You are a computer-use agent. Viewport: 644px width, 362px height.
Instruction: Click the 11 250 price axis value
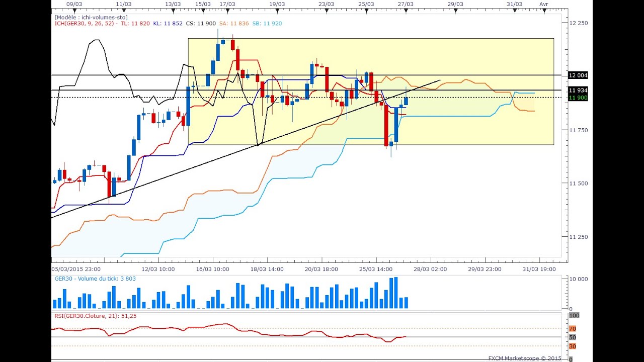tap(578, 237)
